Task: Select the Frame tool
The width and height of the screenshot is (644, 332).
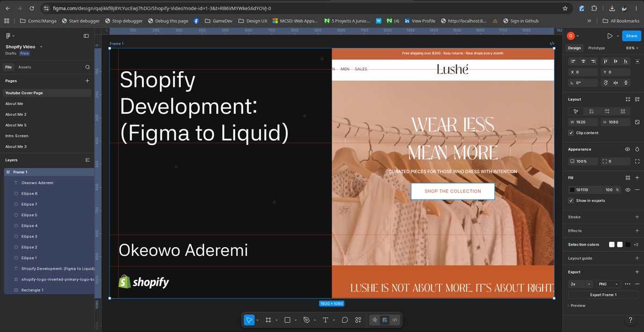Action: [x=268, y=320]
